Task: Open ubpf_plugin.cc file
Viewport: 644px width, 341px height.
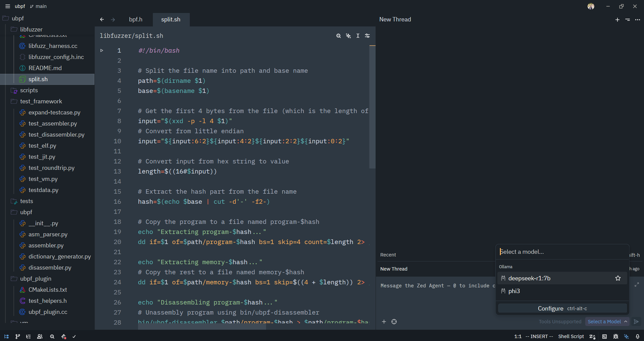Action: tap(48, 312)
